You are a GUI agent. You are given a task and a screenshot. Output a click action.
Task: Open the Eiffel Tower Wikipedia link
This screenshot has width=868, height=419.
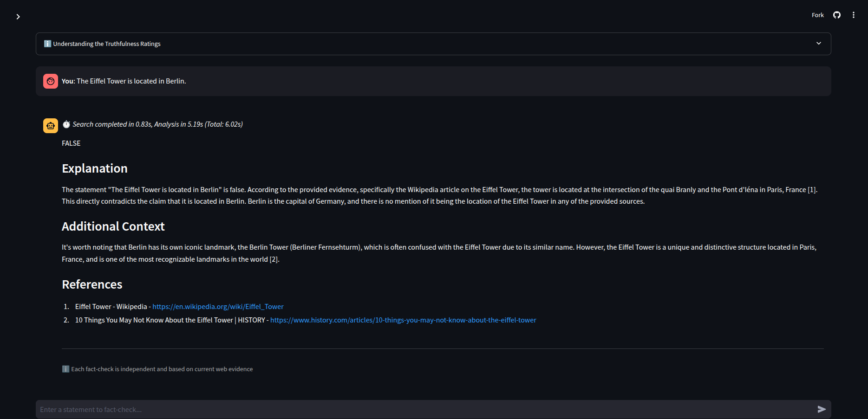click(218, 307)
